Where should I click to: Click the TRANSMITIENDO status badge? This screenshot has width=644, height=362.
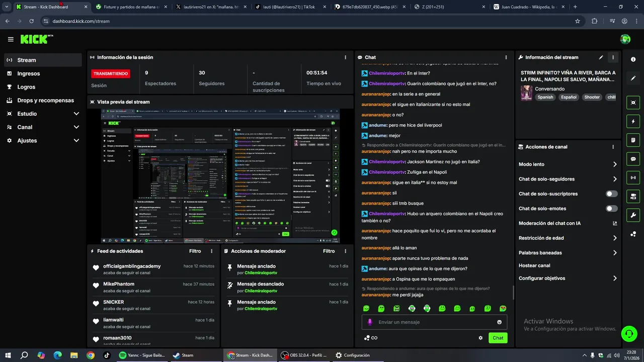(110, 73)
